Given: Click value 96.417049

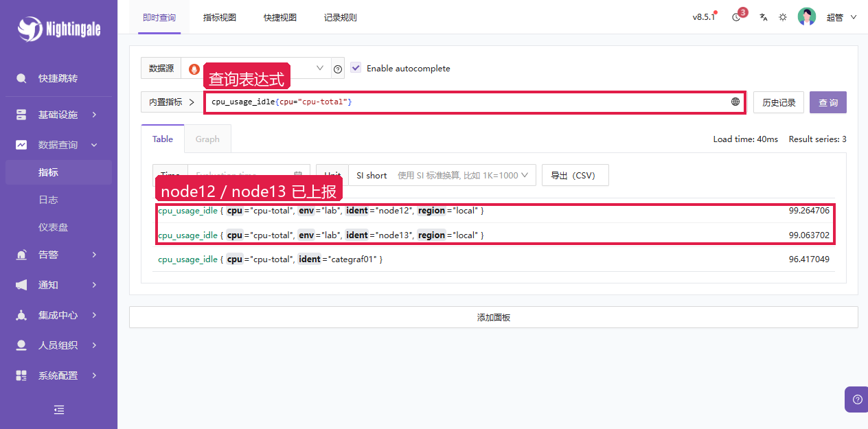Looking at the screenshot, I should 809,259.
